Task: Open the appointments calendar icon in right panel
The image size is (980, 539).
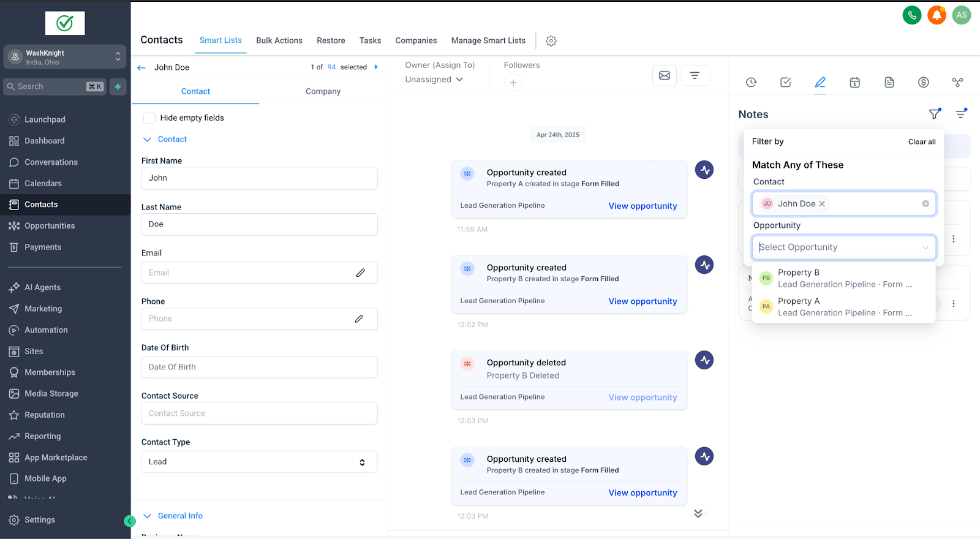Action: [x=854, y=82]
